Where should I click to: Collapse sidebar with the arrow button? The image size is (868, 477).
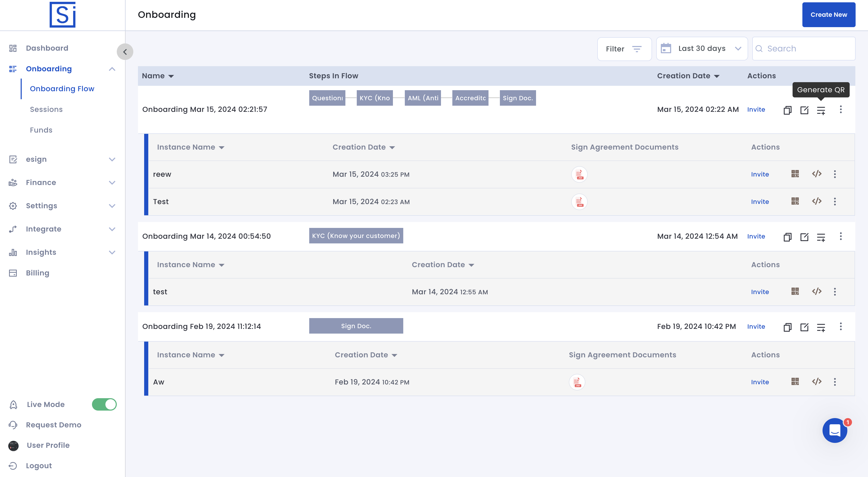(125, 52)
